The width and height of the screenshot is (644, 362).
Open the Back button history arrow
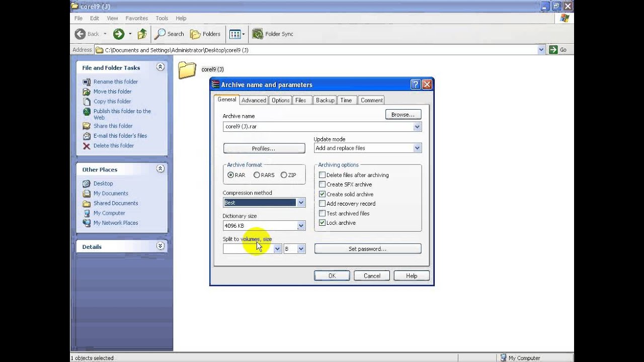105,34
